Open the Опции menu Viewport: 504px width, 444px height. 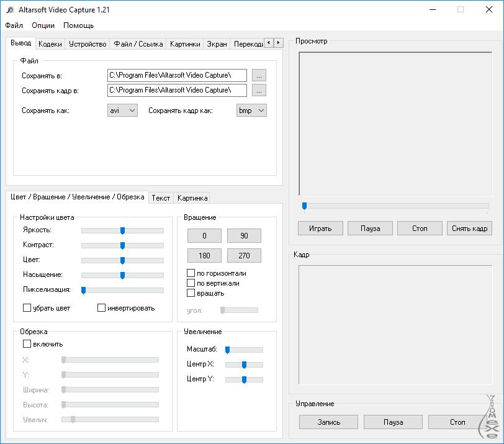pyautogui.click(x=43, y=25)
